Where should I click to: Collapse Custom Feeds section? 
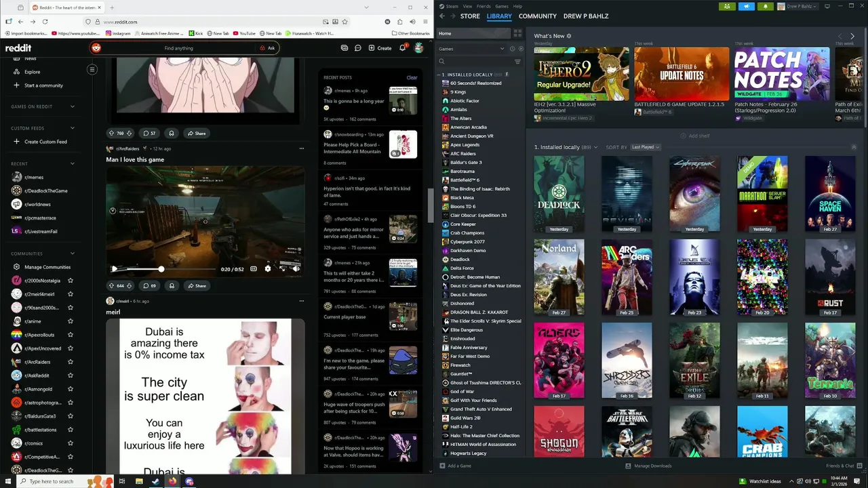tap(73, 128)
